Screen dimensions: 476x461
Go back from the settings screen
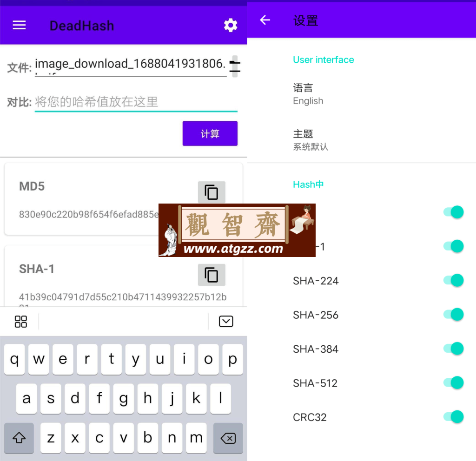[265, 20]
